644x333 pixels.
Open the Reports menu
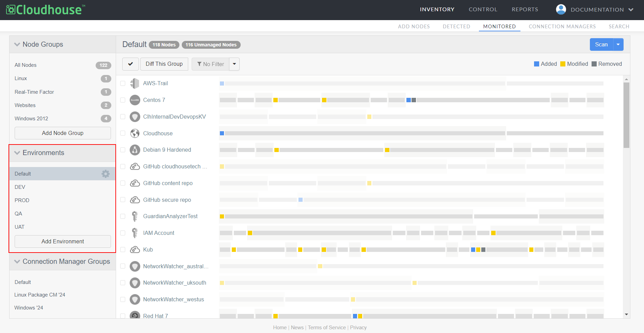coord(525,10)
